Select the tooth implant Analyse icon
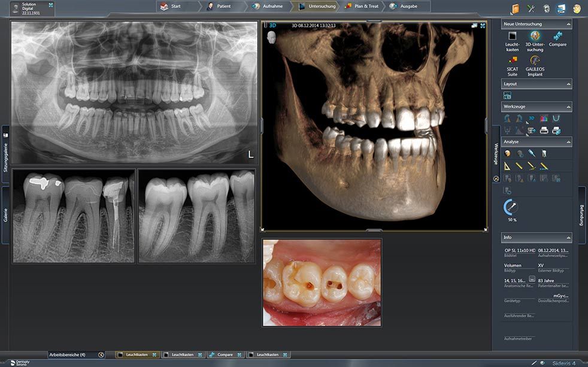588x367 pixels. tap(544, 153)
